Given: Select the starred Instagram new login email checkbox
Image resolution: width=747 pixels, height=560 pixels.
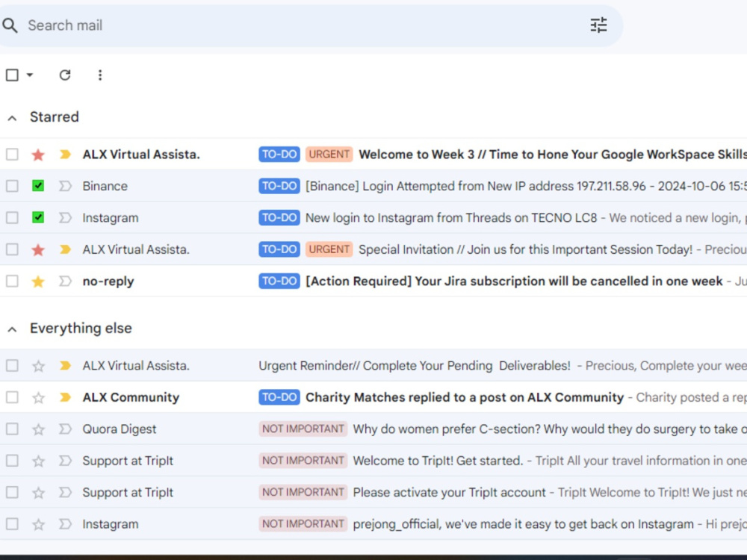Looking at the screenshot, I should pos(12,217).
